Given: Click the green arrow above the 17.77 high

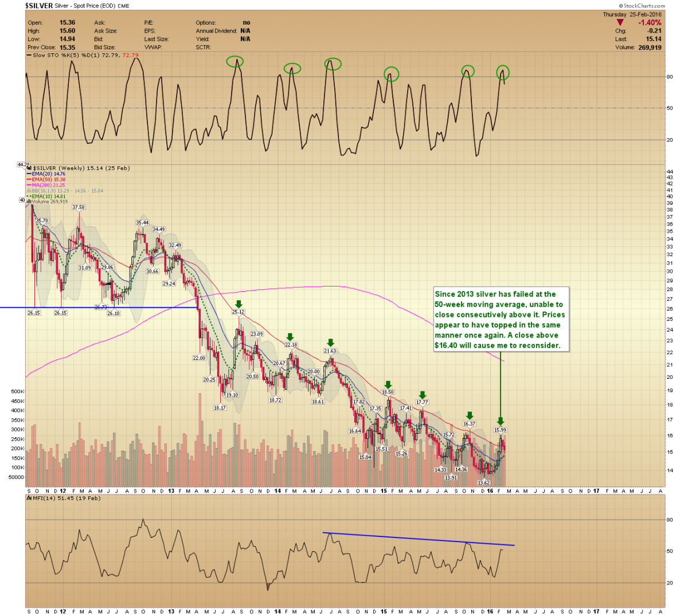Looking at the screenshot, I should 423,395.
